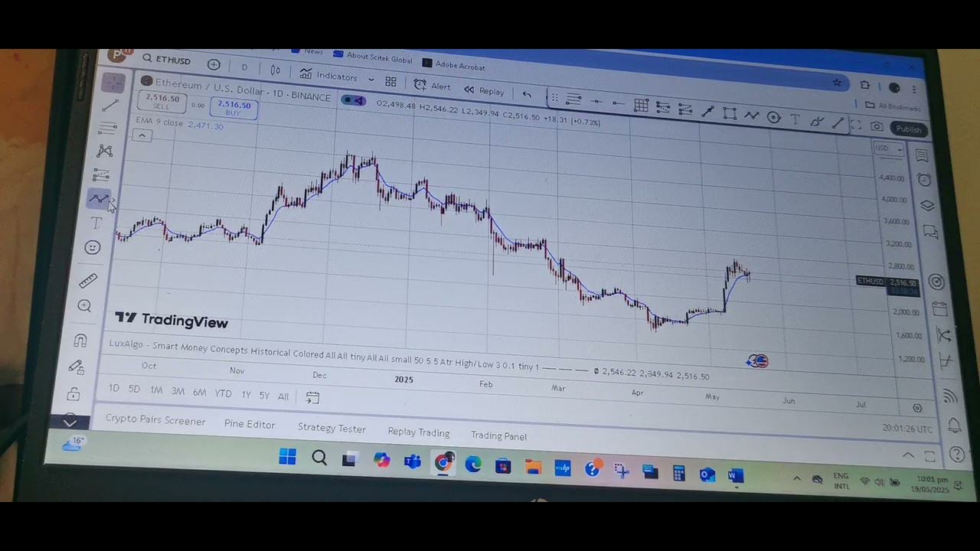Open Windows Start menu
Image resolution: width=980 pixels, height=551 pixels.
(x=287, y=458)
